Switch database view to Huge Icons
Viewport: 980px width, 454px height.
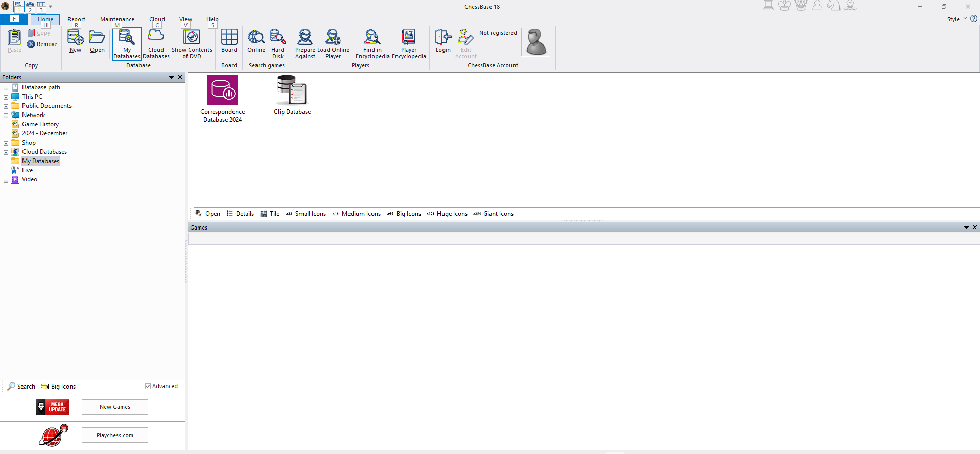click(x=447, y=214)
